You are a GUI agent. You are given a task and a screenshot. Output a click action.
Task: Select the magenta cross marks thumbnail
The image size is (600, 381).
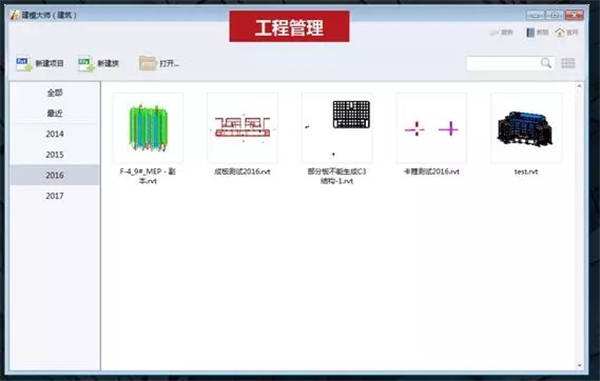pyautogui.click(x=431, y=128)
